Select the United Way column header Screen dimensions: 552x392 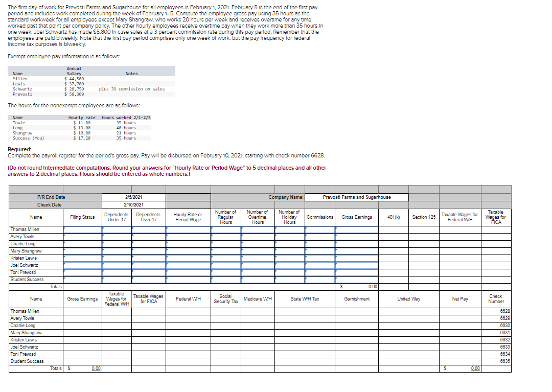pyautogui.click(x=409, y=299)
